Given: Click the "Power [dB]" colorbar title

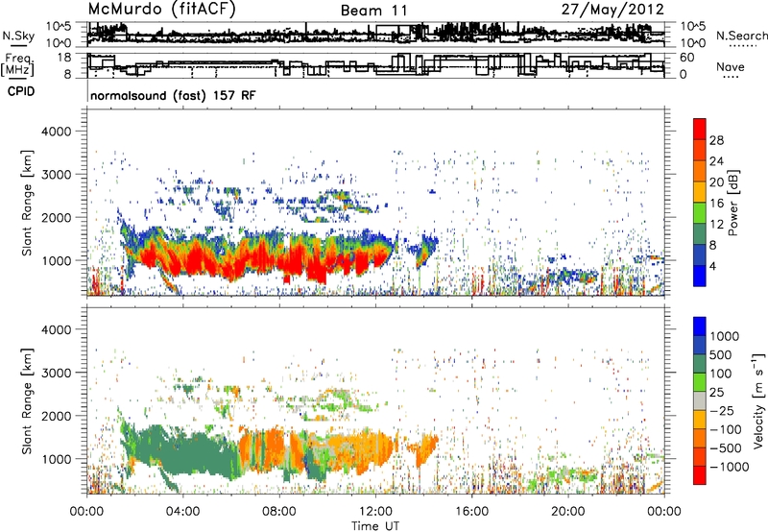Looking at the screenshot, I should click(x=733, y=203).
